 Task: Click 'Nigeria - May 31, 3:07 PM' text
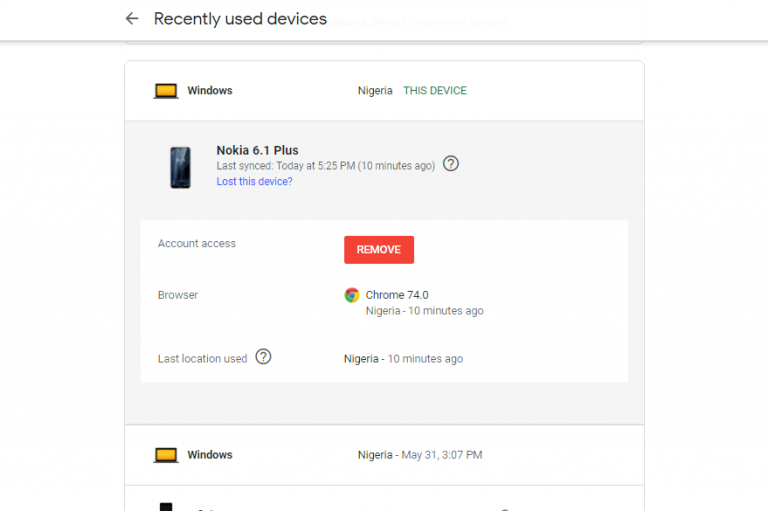pos(420,455)
